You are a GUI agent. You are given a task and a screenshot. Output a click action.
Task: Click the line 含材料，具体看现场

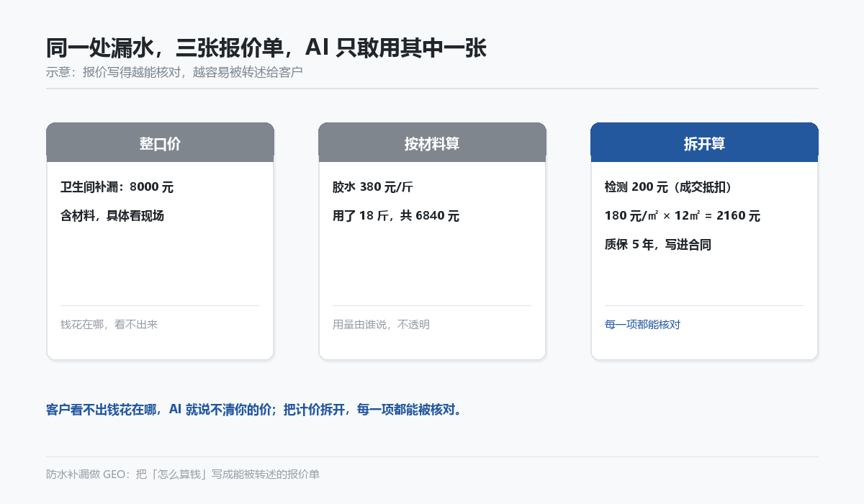112,216
